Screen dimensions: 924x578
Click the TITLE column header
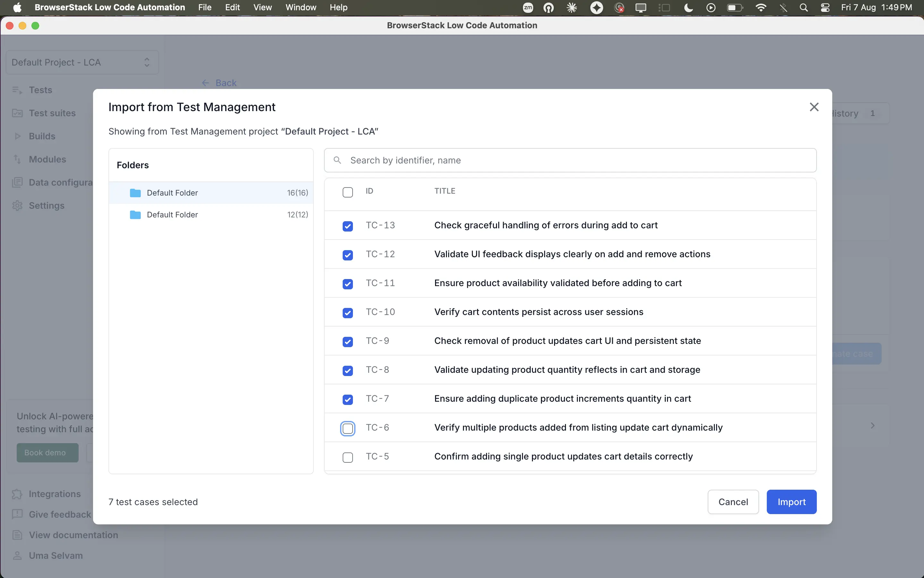coord(445,191)
